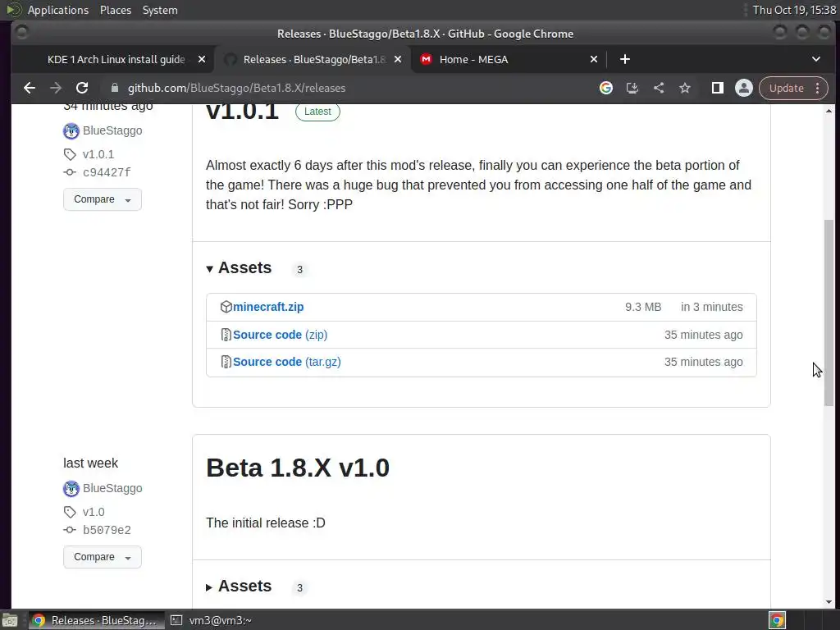Viewport: 840px width, 630px height.
Task: Open the v1.0 tag link
Action: point(94,512)
